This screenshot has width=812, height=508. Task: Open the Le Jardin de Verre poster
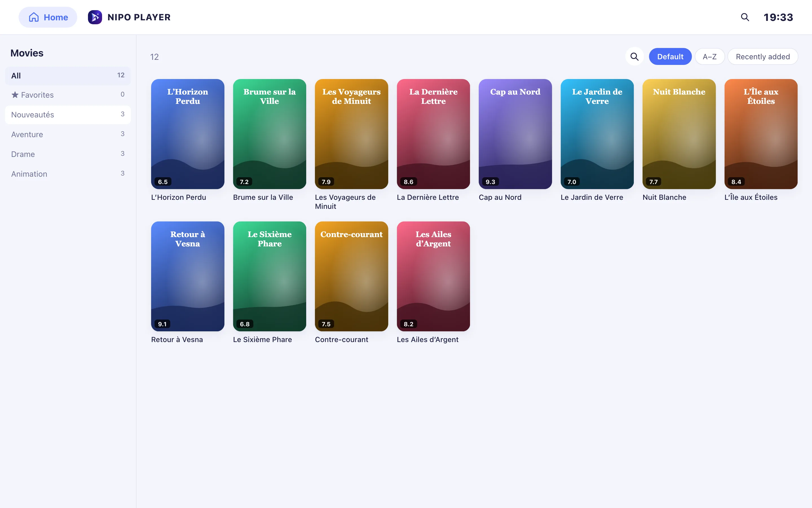[x=597, y=134]
